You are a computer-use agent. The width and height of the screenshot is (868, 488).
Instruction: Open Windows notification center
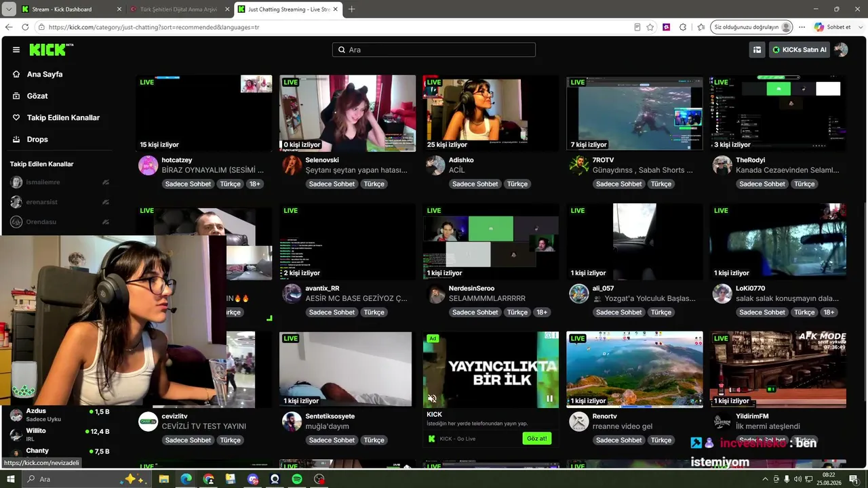click(x=854, y=479)
